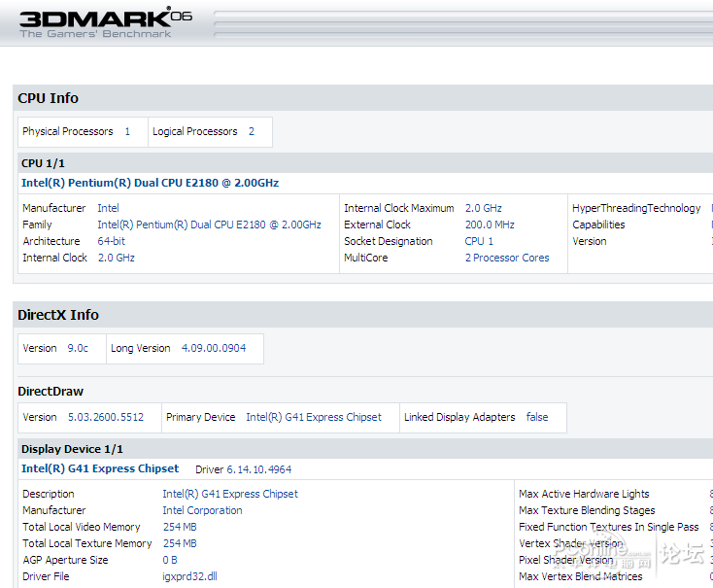Click the DirectDraw Version value '5.03.2600.5512'
This screenshot has height=588, width=713.
[106, 417]
